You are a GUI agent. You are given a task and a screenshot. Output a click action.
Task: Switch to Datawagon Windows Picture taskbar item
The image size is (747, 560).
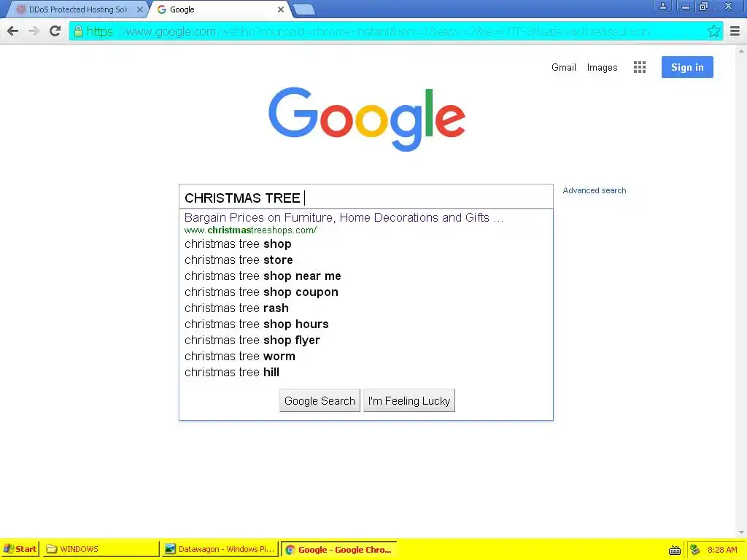pyautogui.click(x=220, y=549)
